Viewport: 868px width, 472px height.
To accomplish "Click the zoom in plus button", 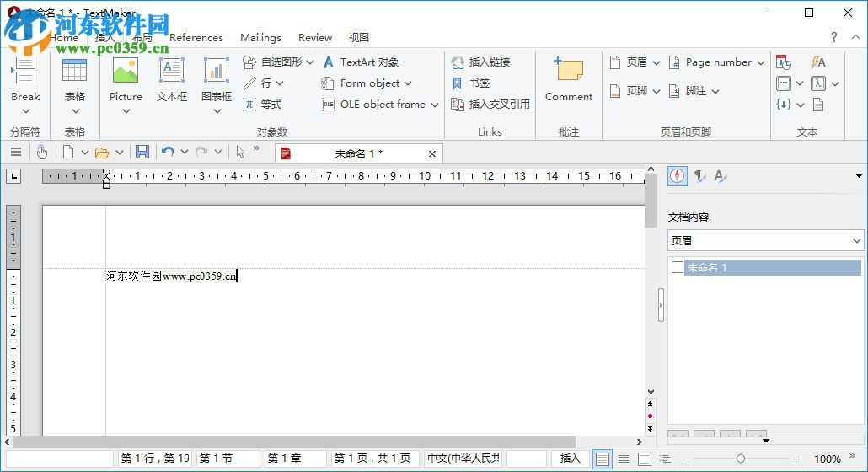I will pyautogui.click(x=796, y=459).
